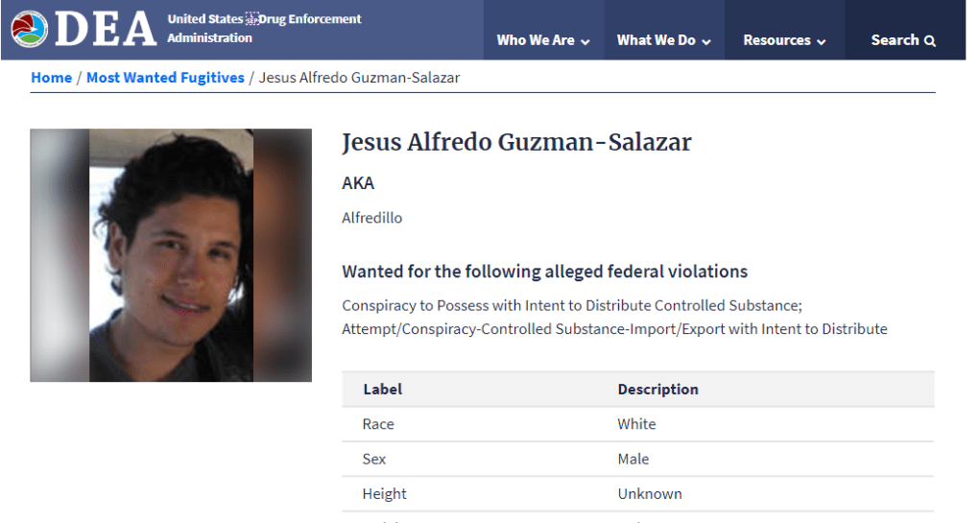Click the large DEA wordmark
This screenshot has height=523, width=980.
tap(106, 30)
